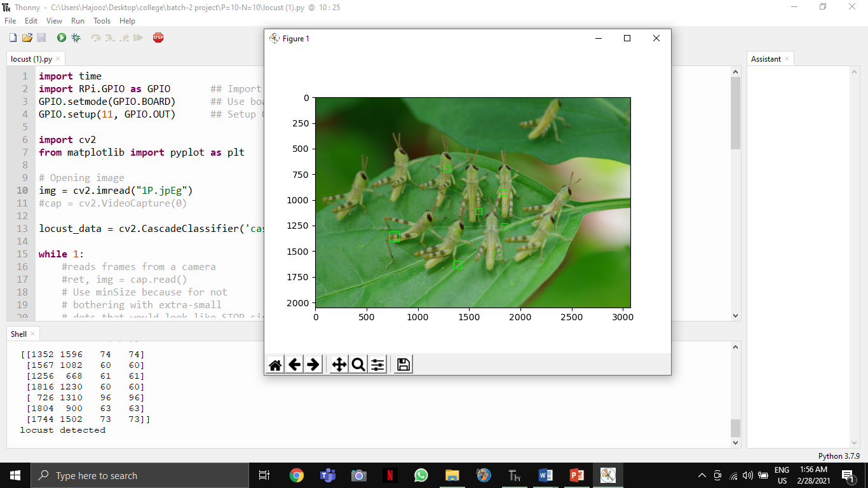Go back to the previous figure view
This screenshot has width=868, height=488.
pos(294,364)
